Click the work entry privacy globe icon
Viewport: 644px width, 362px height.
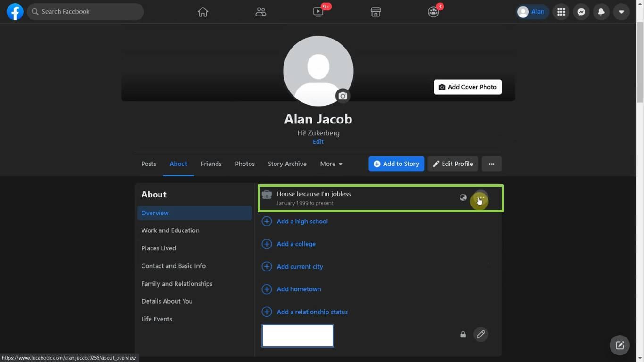tap(463, 197)
